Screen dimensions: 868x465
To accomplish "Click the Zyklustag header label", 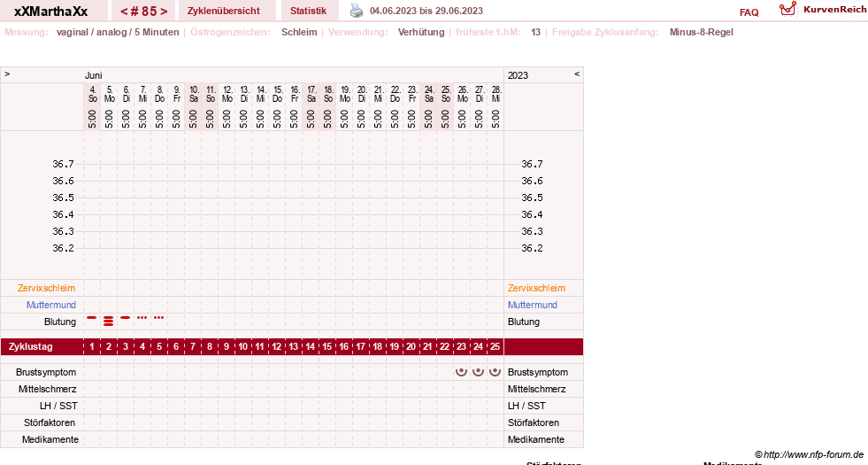I will pyautogui.click(x=31, y=346).
